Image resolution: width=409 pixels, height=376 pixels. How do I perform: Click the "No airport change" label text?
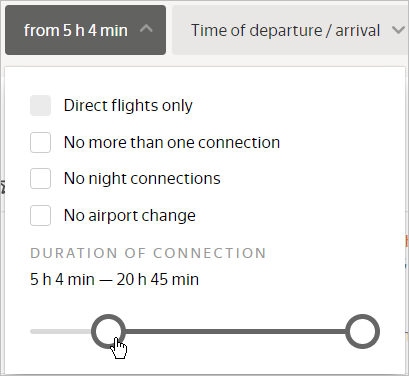point(130,215)
